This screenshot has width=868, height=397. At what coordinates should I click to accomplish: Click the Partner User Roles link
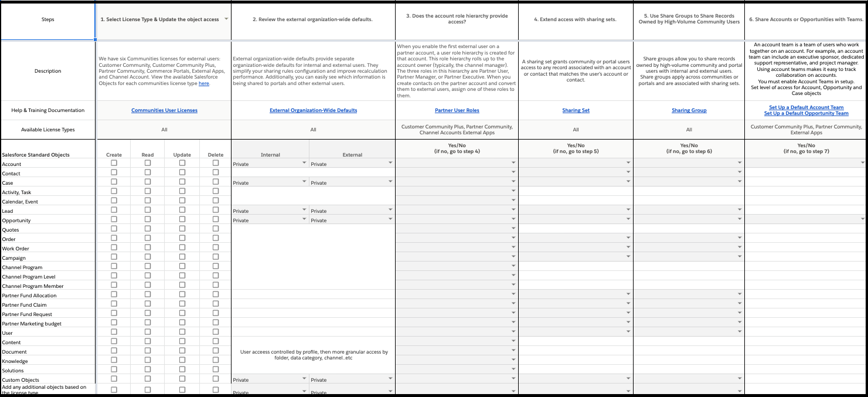click(457, 110)
